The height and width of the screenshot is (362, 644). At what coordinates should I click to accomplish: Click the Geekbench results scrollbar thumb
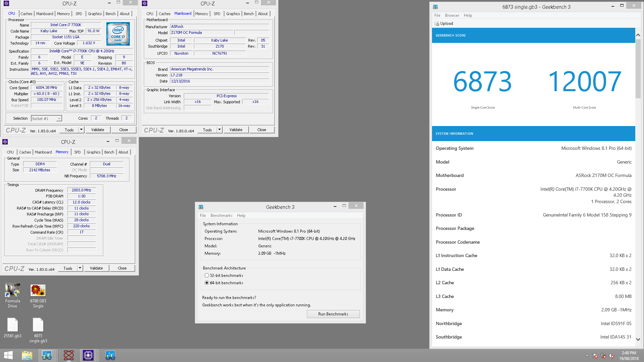coord(638,69)
